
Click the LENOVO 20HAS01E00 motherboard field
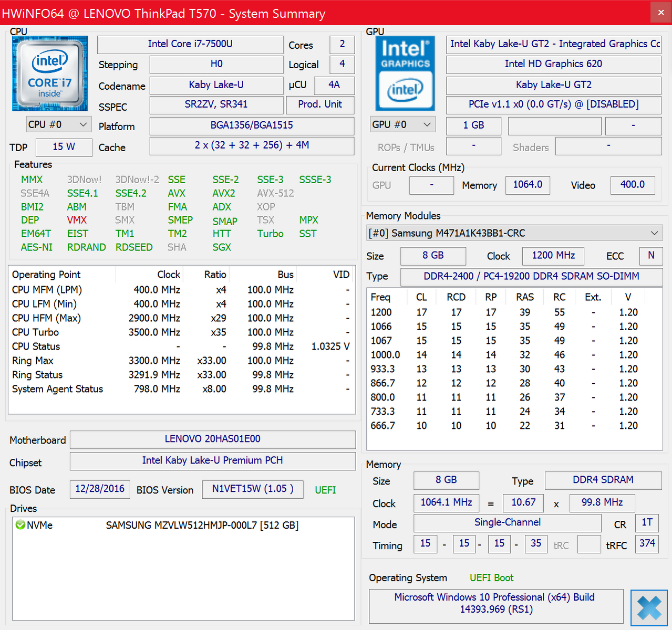tap(212, 439)
